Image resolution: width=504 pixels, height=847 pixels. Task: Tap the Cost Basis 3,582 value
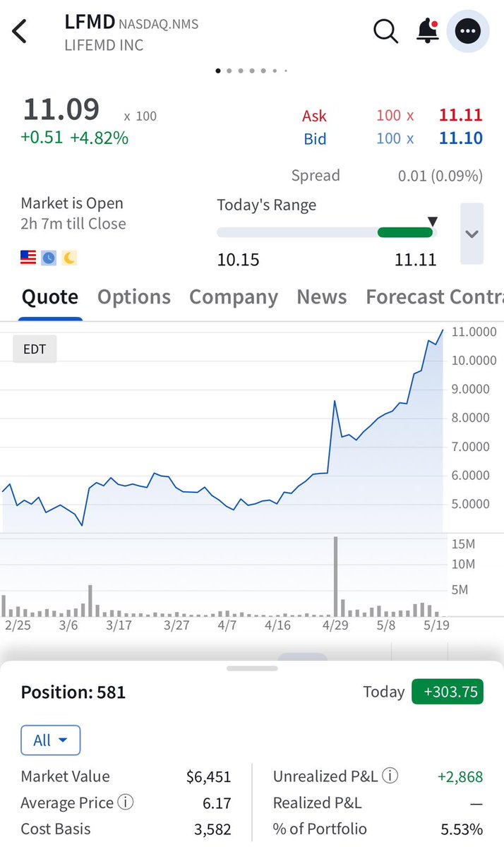coord(212,829)
